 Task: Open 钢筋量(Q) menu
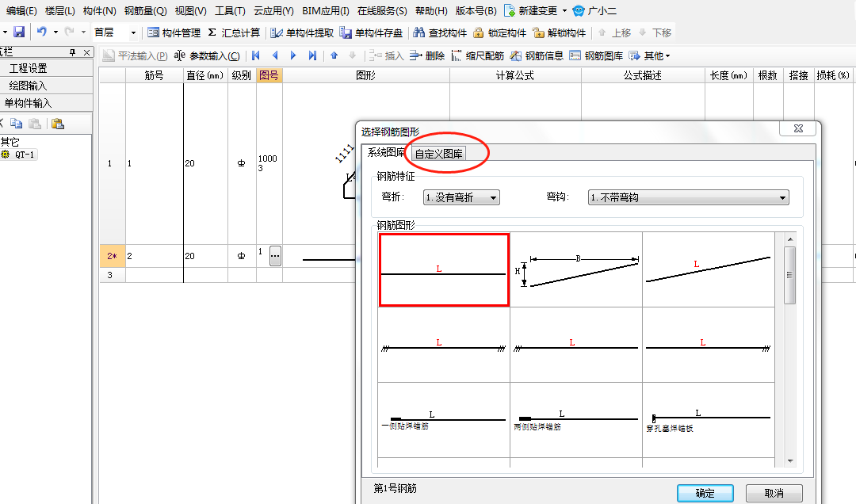pos(145,11)
